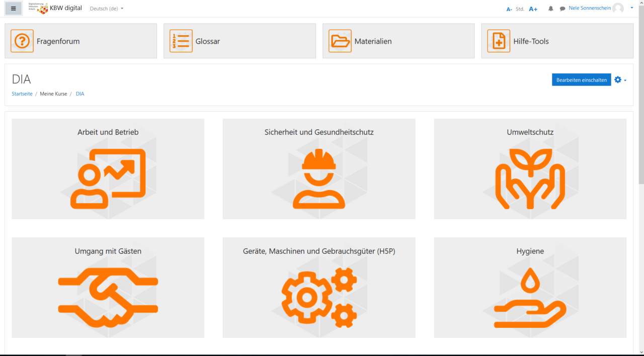Screen dimensions: 644x356
Task: Open the Geräte, Maschinen gears icon
Action: [318, 297]
